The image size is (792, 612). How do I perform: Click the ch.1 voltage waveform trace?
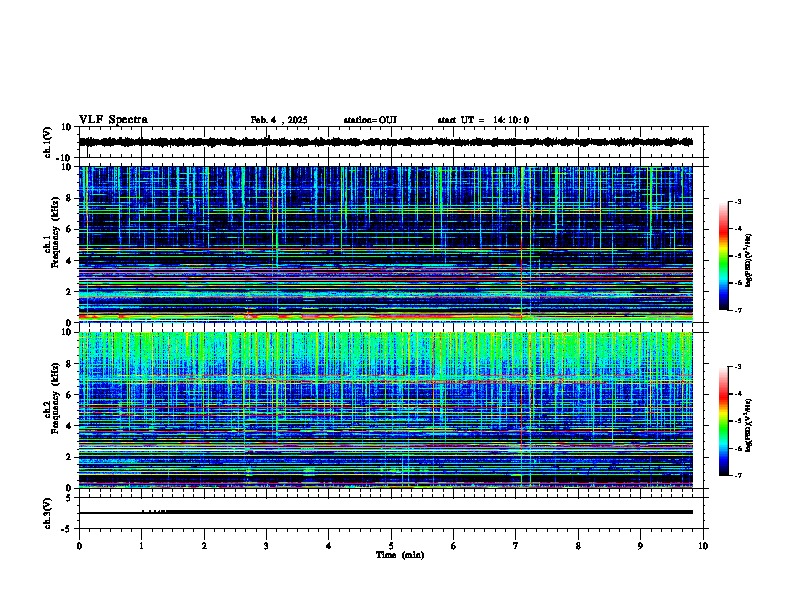coord(385,142)
